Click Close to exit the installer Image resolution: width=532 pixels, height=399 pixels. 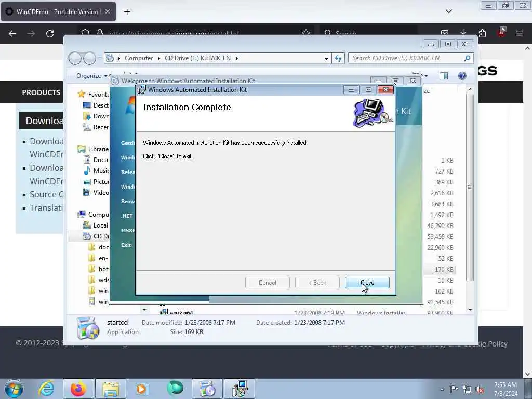point(367,283)
